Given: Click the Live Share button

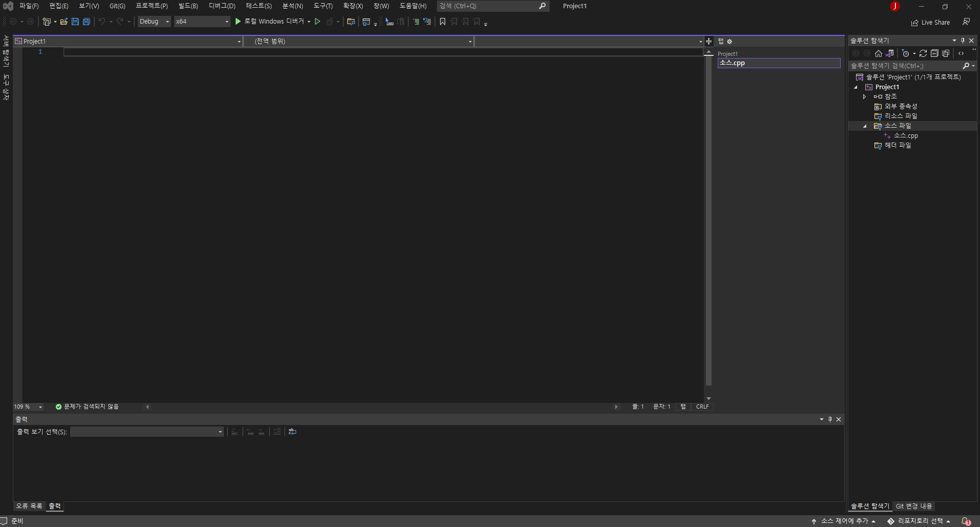Looking at the screenshot, I should (x=930, y=23).
